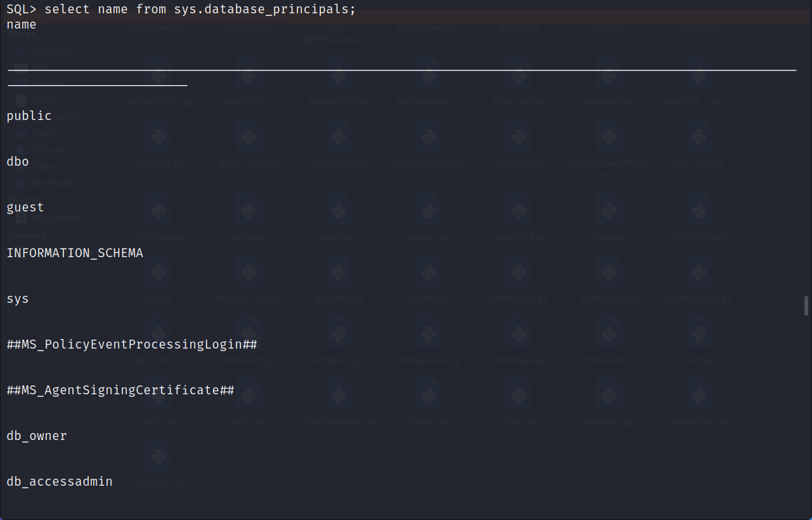
Task: Select the rpcmap.py file icon
Action: tap(429, 271)
